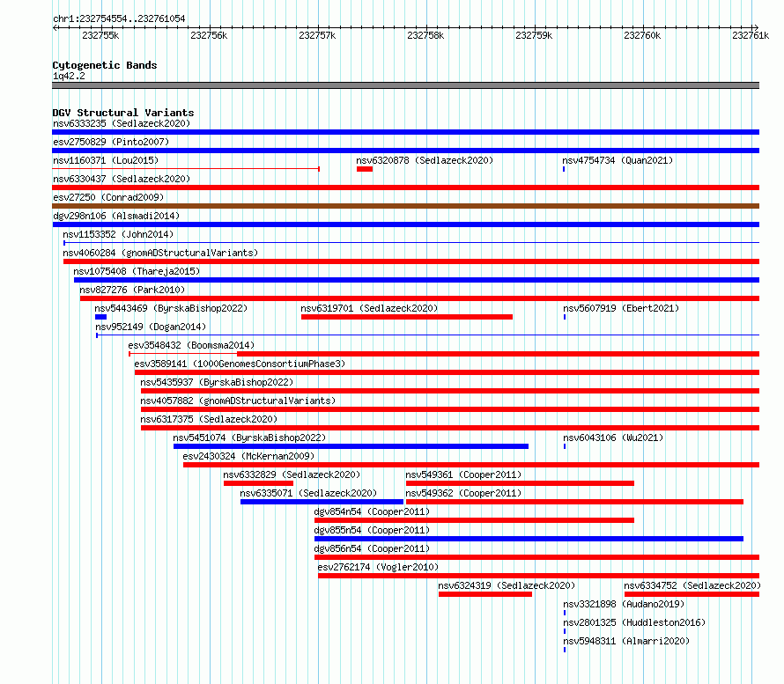
Task: Click the 232756k ruler tick label
Action: click(209, 35)
